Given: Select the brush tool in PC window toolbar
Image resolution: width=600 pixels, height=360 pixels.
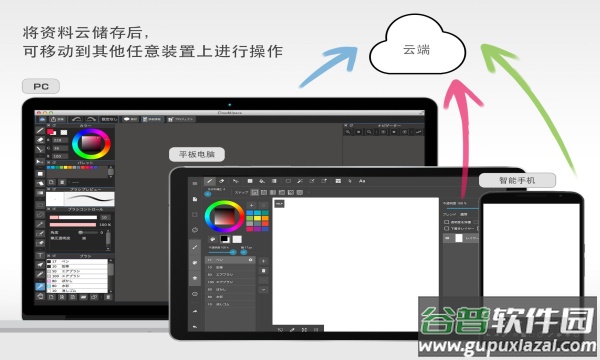Looking at the screenshot, I should coord(40,130).
